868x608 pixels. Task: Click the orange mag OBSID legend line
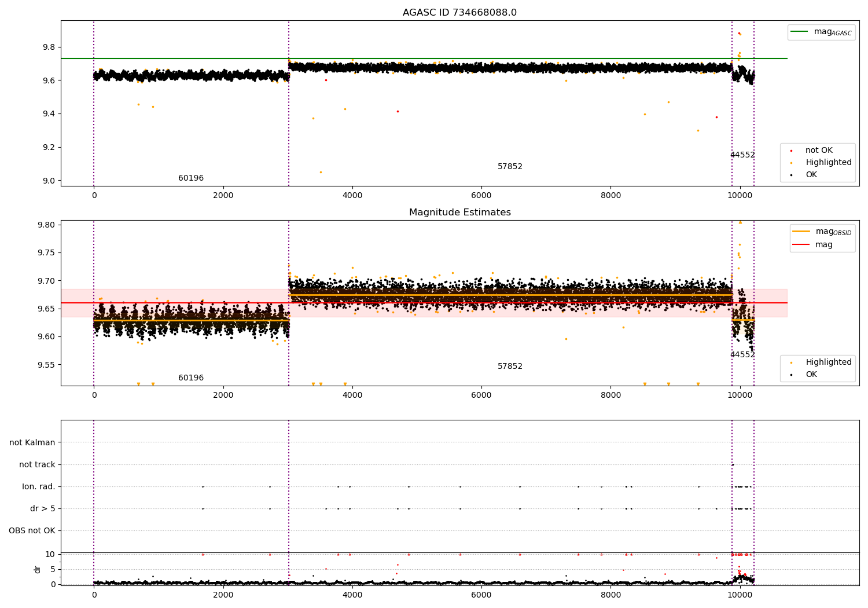click(801, 232)
